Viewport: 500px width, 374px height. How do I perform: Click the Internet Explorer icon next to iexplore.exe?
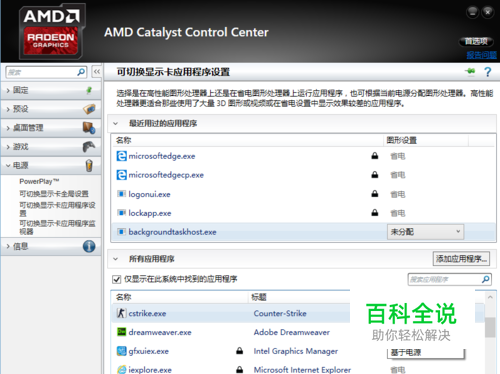tap(121, 369)
